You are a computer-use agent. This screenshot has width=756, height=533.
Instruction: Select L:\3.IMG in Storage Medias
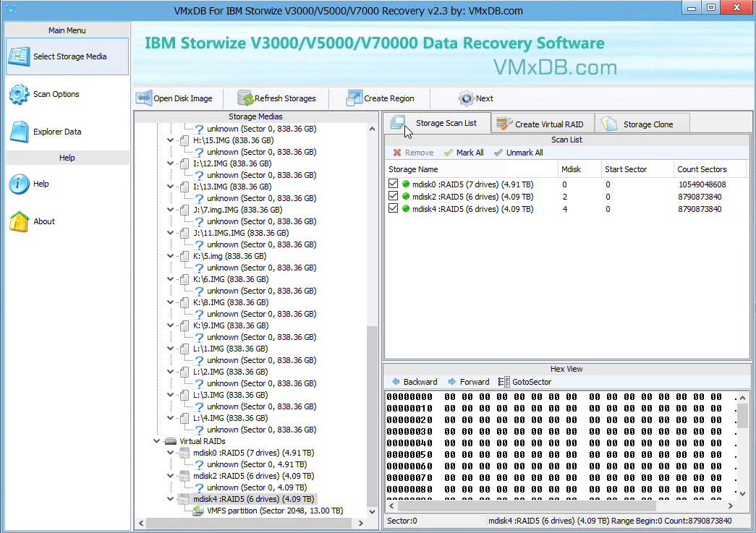click(x=230, y=395)
